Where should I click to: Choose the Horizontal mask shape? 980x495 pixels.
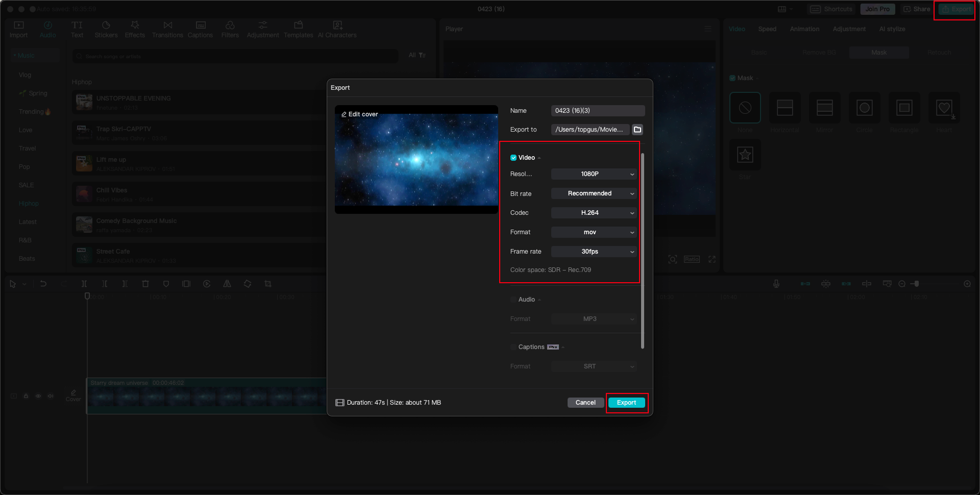click(x=785, y=108)
